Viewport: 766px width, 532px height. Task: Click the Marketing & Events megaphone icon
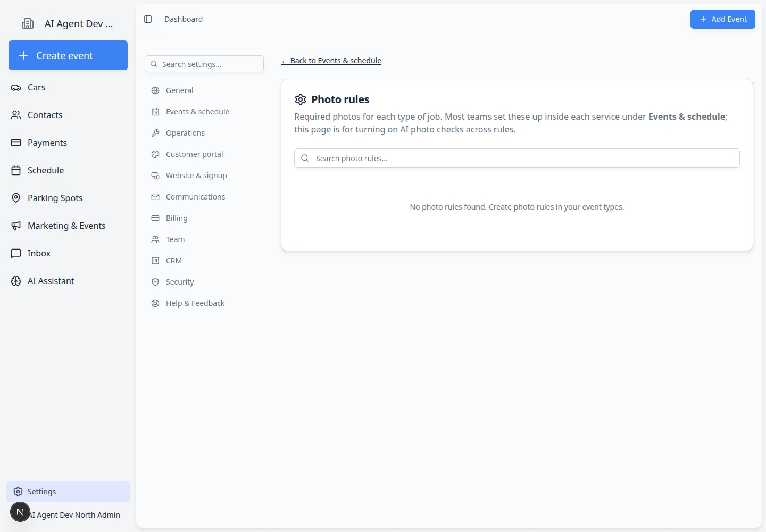click(x=16, y=226)
